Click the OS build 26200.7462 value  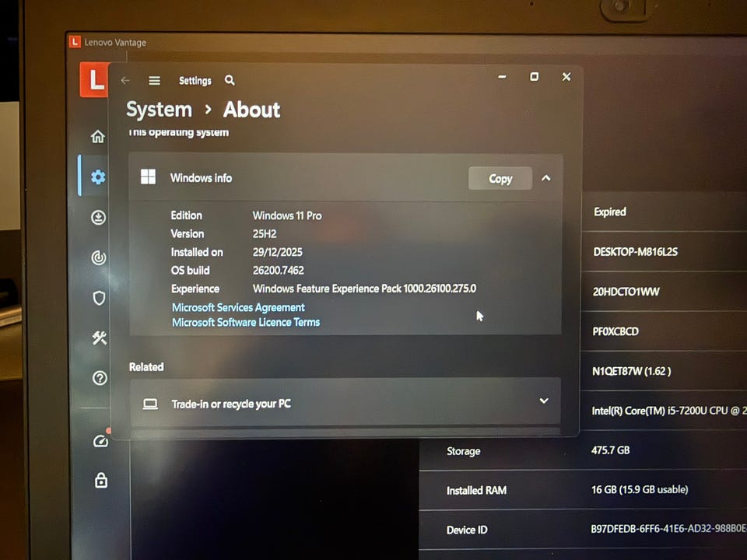click(x=279, y=271)
